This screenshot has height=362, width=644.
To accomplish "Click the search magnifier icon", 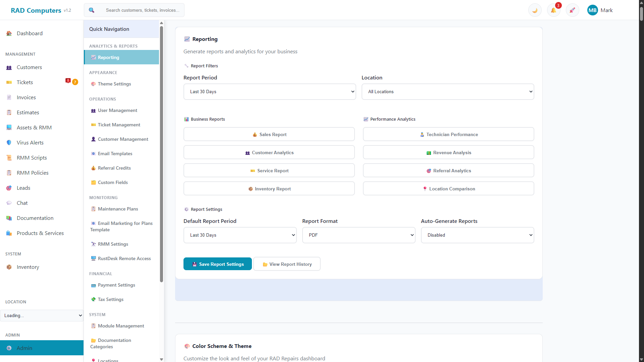I will [x=91, y=10].
